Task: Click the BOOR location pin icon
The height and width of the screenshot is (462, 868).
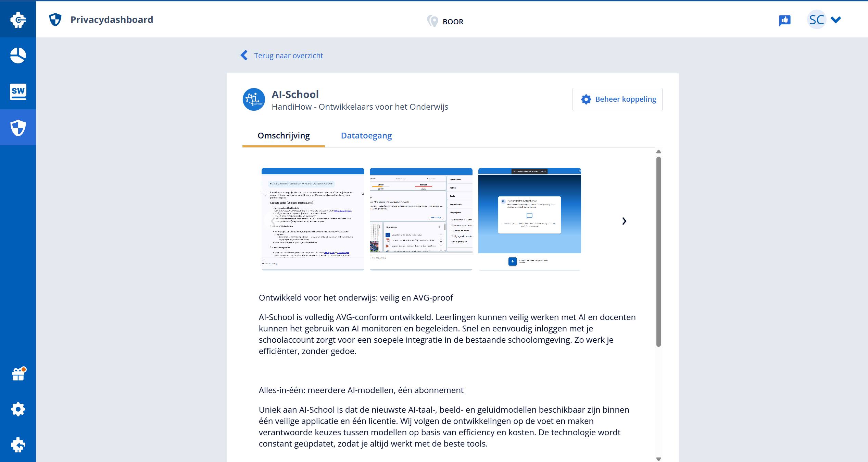Action: click(x=432, y=21)
